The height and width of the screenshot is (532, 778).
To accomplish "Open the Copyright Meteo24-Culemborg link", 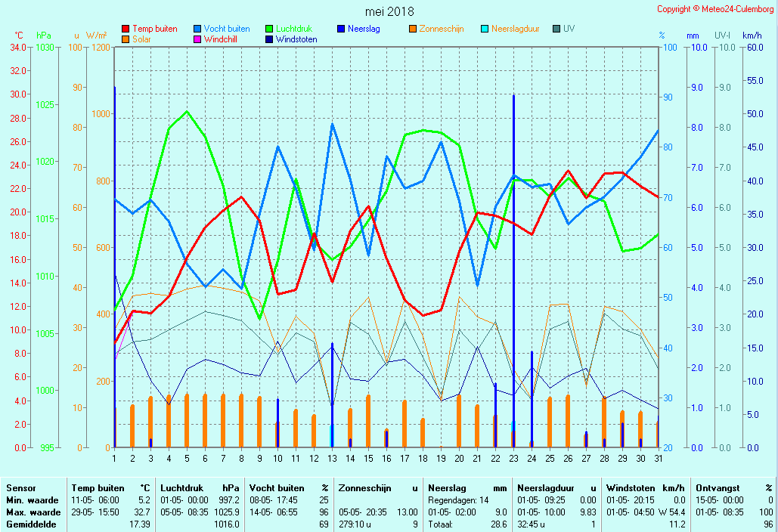I will point(714,9).
